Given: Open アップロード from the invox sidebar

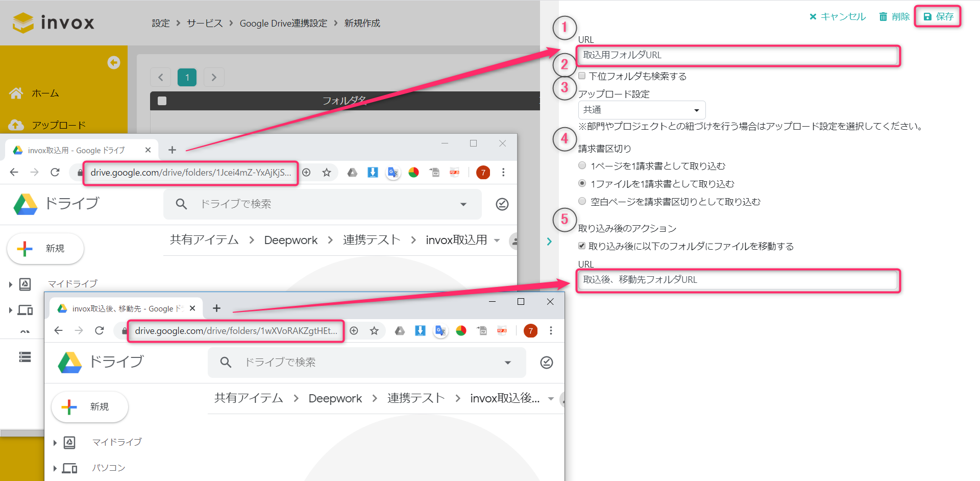Looking at the screenshot, I should tap(47, 125).
